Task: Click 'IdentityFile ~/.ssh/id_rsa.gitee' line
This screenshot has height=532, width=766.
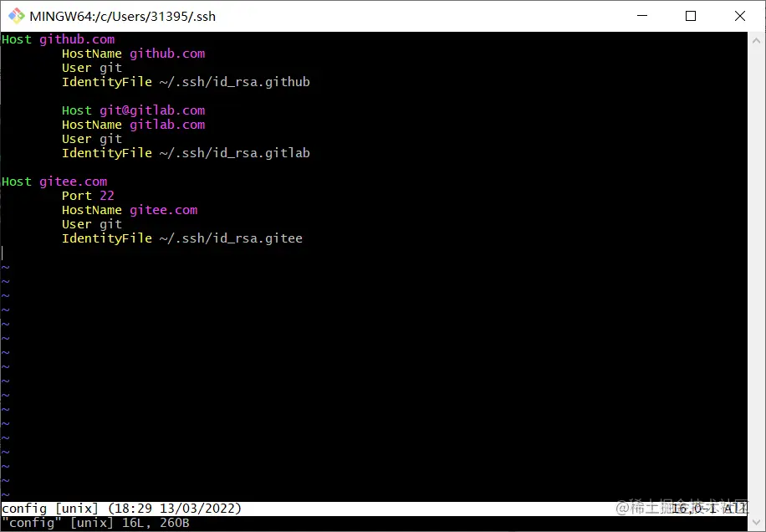Action: [x=182, y=238]
